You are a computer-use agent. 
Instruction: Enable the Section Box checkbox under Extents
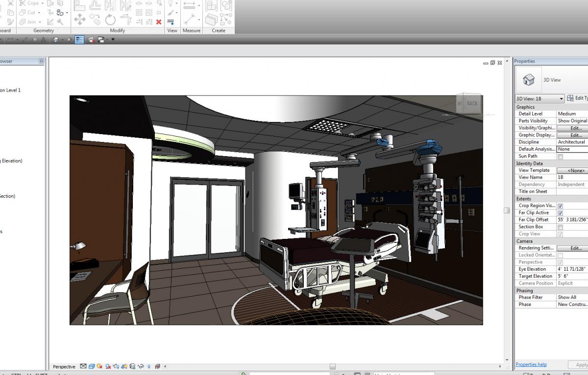[x=561, y=227]
